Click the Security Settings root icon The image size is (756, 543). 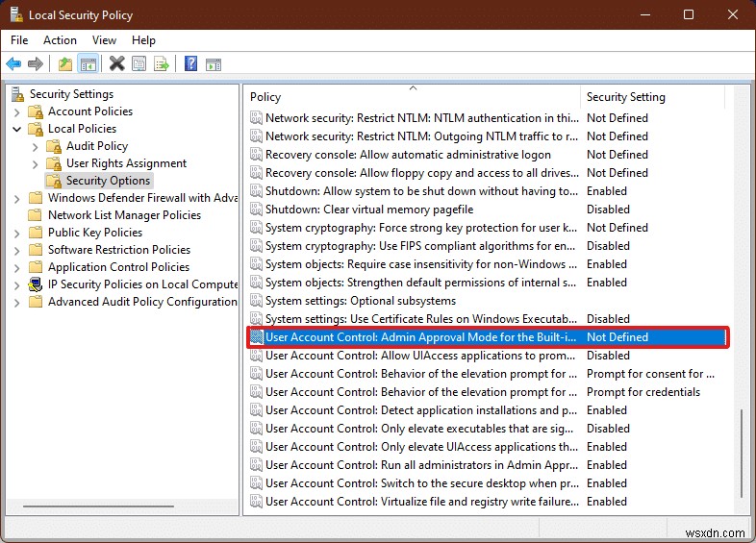18,94
